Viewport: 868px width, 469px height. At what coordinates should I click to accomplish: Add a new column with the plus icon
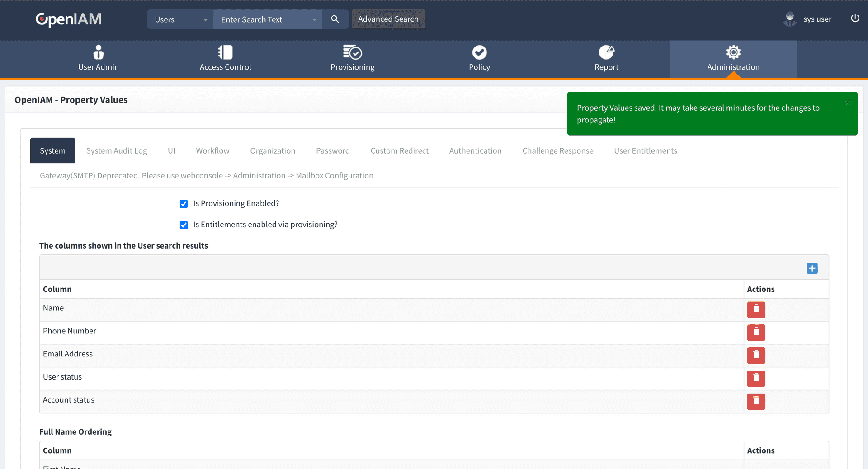(811, 268)
